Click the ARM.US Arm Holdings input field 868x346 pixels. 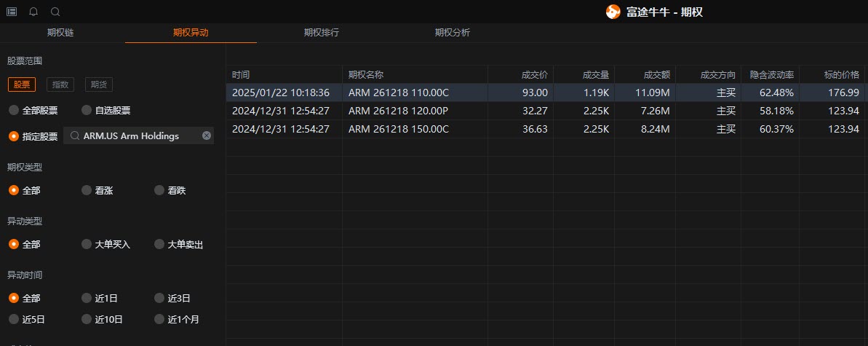[138, 135]
